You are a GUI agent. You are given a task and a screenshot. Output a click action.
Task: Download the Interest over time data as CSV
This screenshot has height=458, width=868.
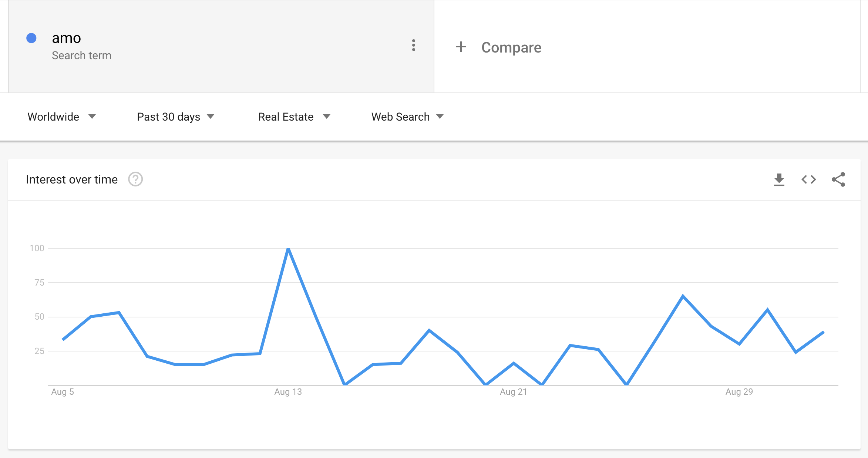(780, 179)
